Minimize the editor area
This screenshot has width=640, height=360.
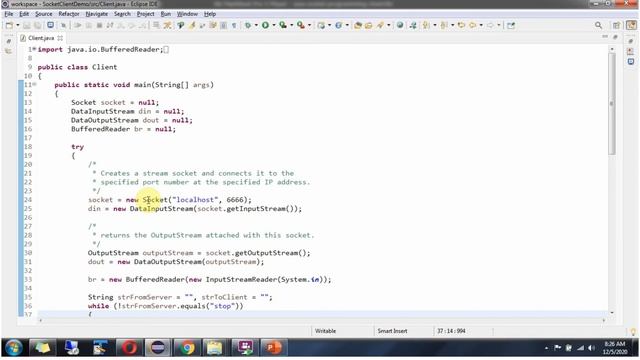tap(605, 37)
